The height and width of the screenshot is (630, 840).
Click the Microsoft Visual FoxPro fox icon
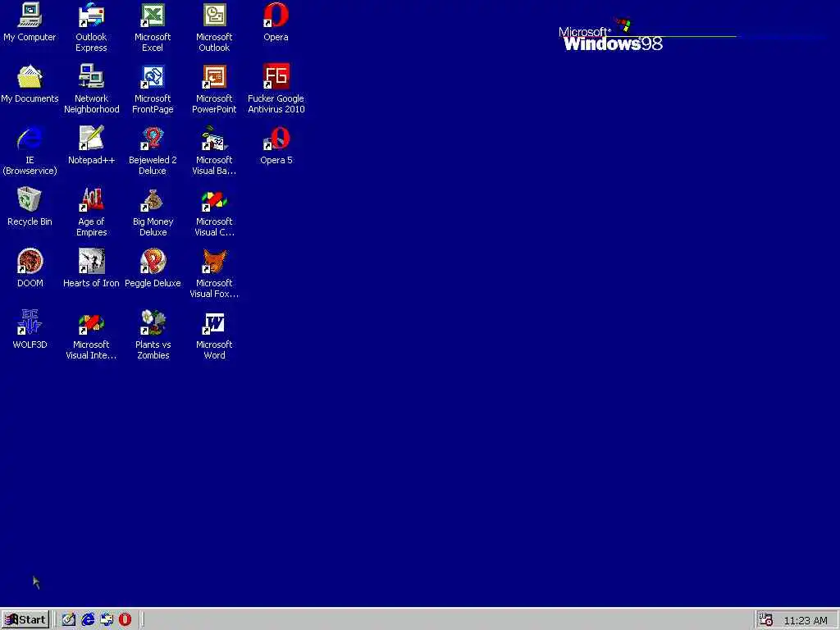pyautogui.click(x=214, y=262)
